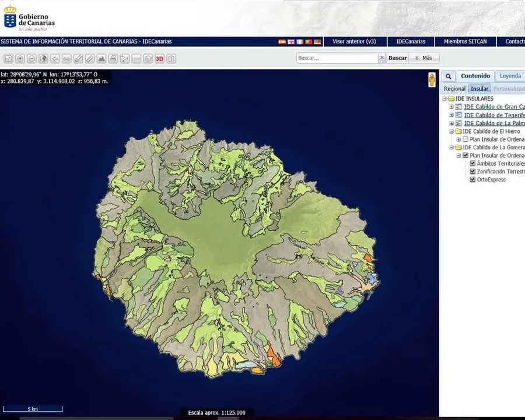Toggle the 3D view button
The height and width of the screenshot is (420, 525).
(160, 58)
